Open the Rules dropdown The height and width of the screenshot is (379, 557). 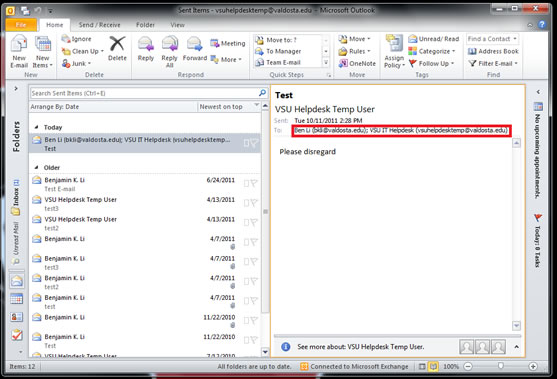pyautogui.click(x=354, y=51)
